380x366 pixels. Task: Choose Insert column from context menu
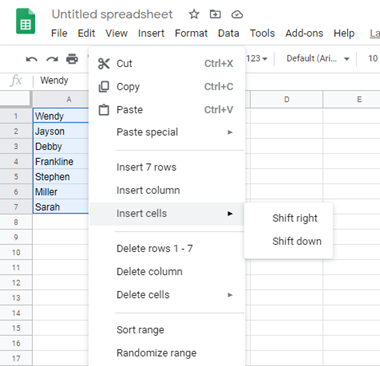coord(167,190)
